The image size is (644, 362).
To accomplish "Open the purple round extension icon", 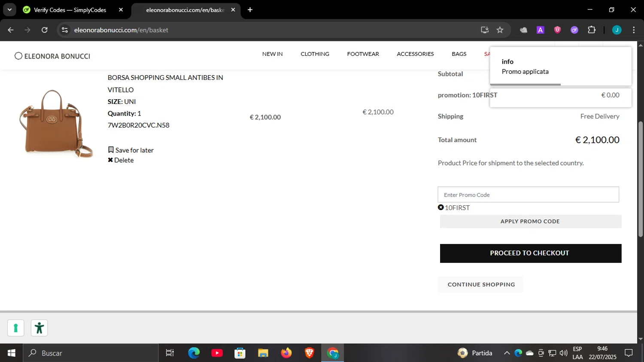I will tap(574, 30).
